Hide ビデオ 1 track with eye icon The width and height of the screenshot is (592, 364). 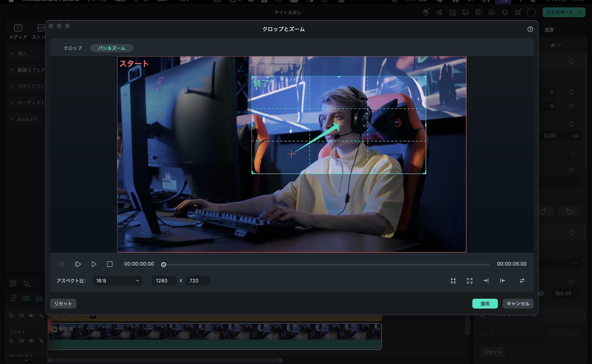tap(31, 341)
